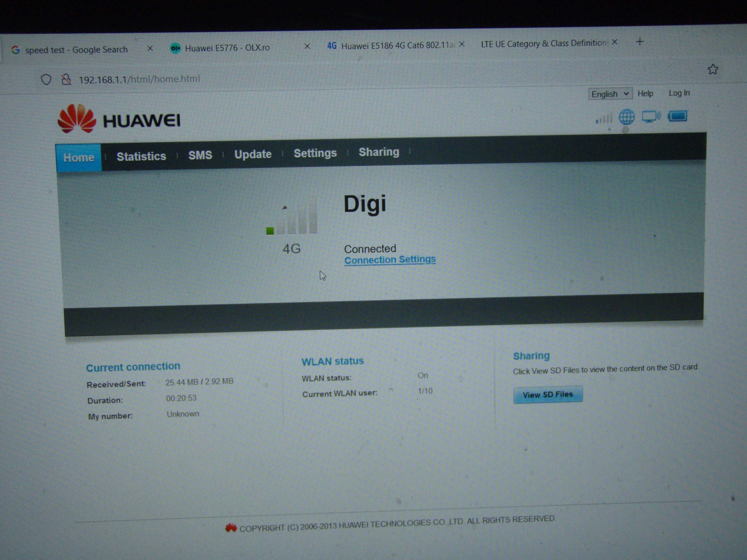Open the Settings menu

(x=315, y=153)
